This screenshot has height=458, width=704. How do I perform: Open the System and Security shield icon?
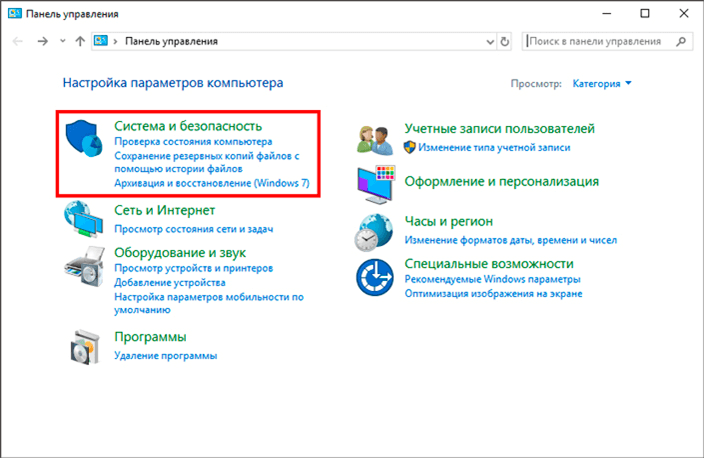point(84,138)
